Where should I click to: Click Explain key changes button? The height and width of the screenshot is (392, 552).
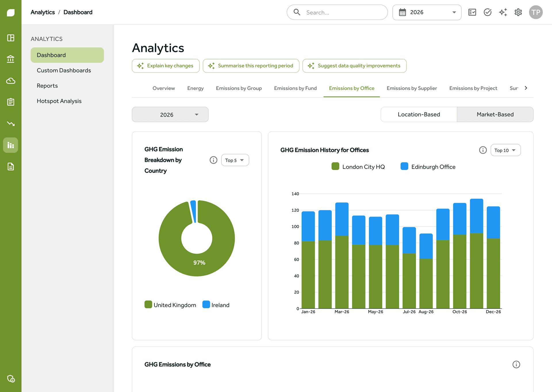pyautogui.click(x=166, y=66)
